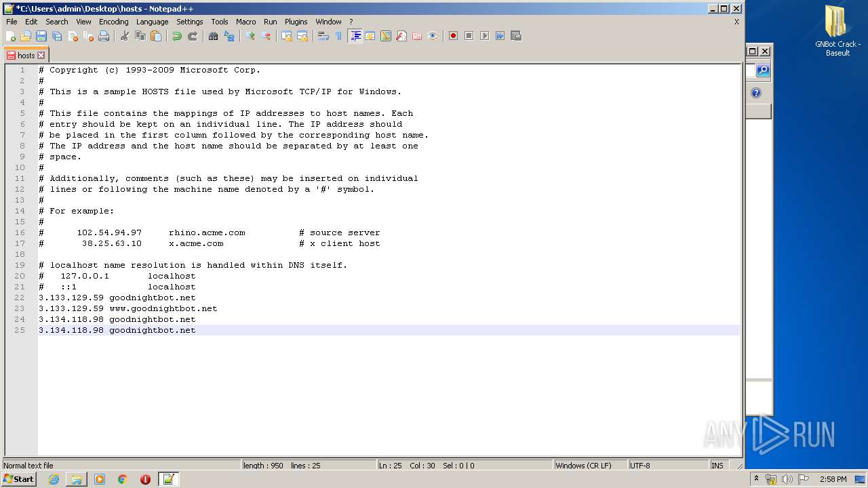Toggle word wrap in the toolbar
The image size is (868, 488).
pos(323,36)
